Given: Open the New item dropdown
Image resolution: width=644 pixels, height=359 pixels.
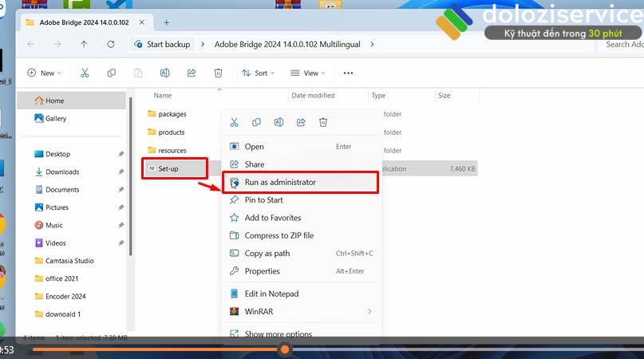Looking at the screenshot, I should pos(44,73).
